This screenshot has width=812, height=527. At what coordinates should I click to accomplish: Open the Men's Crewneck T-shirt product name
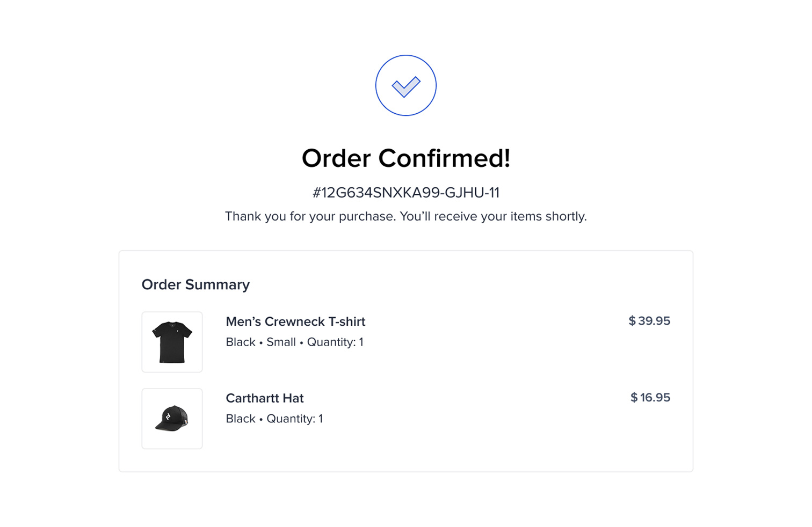click(x=295, y=321)
